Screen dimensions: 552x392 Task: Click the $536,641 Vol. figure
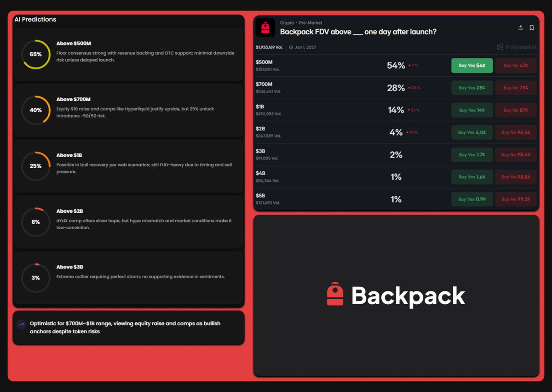click(x=268, y=92)
